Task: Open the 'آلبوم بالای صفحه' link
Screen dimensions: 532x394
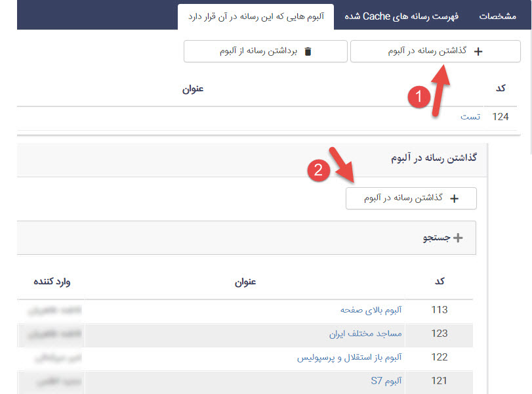Action: [371, 310]
